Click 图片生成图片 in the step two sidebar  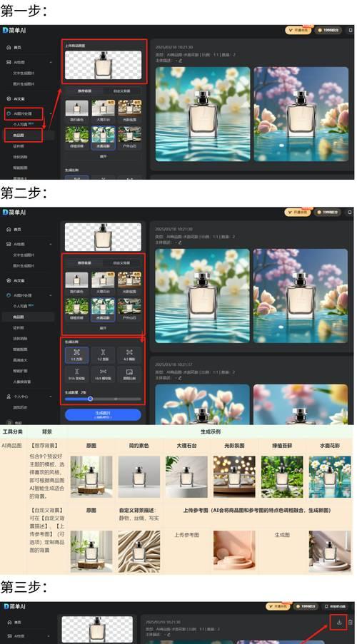pos(24,266)
